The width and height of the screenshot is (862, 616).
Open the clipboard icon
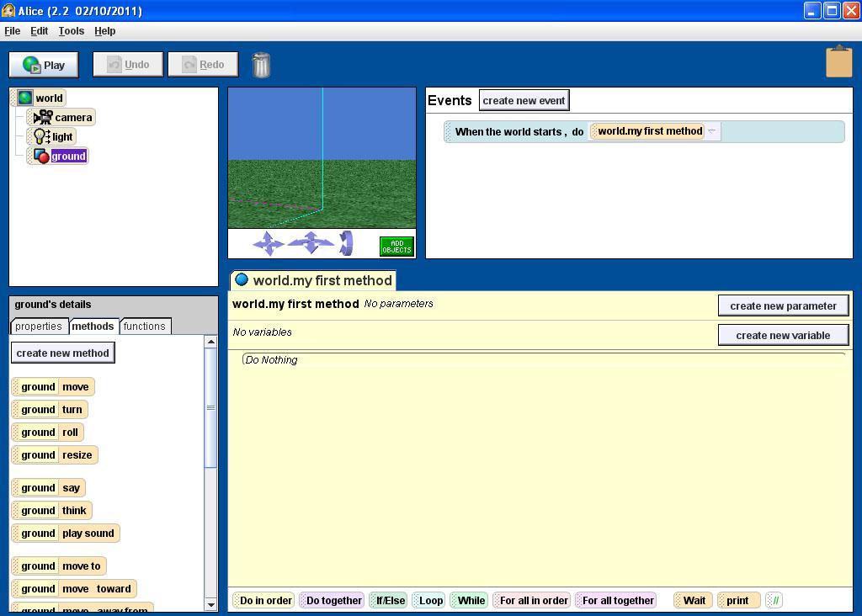pyautogui.click(x=839, y=61)
